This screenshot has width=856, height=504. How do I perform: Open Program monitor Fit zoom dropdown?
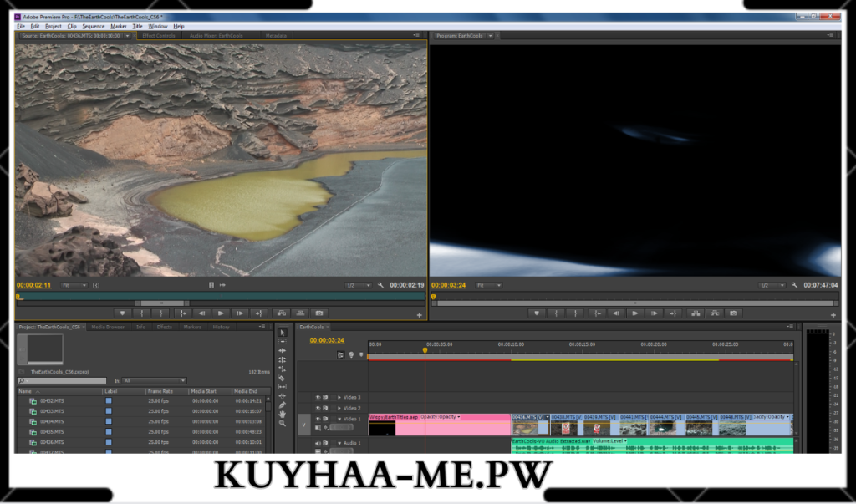tap(488, 285)
